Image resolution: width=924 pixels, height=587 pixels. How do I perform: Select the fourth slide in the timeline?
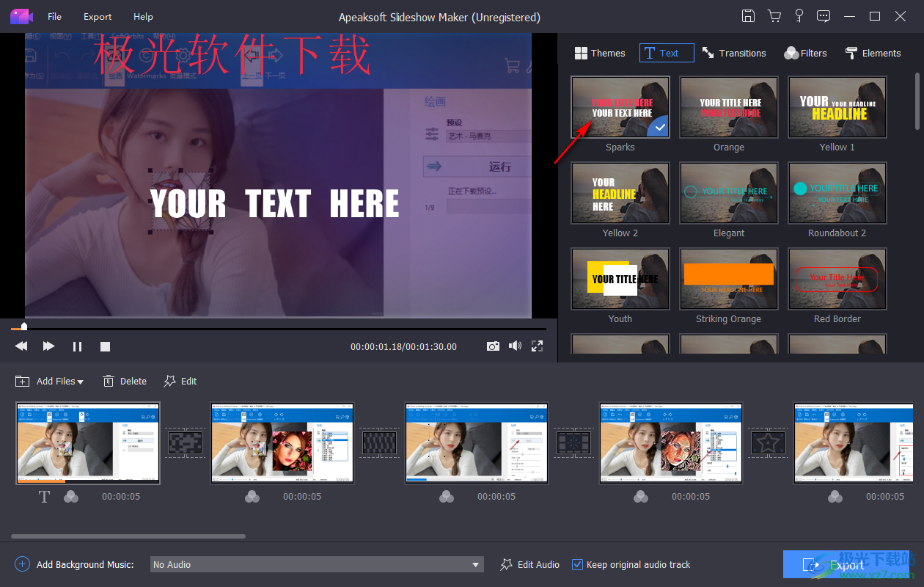point(671,442)
